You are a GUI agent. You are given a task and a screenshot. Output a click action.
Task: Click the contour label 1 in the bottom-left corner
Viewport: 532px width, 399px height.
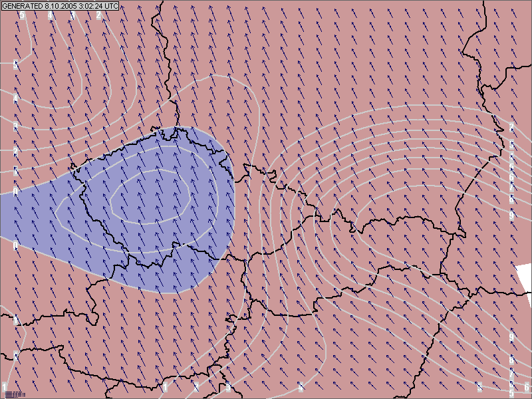point(5,387)
